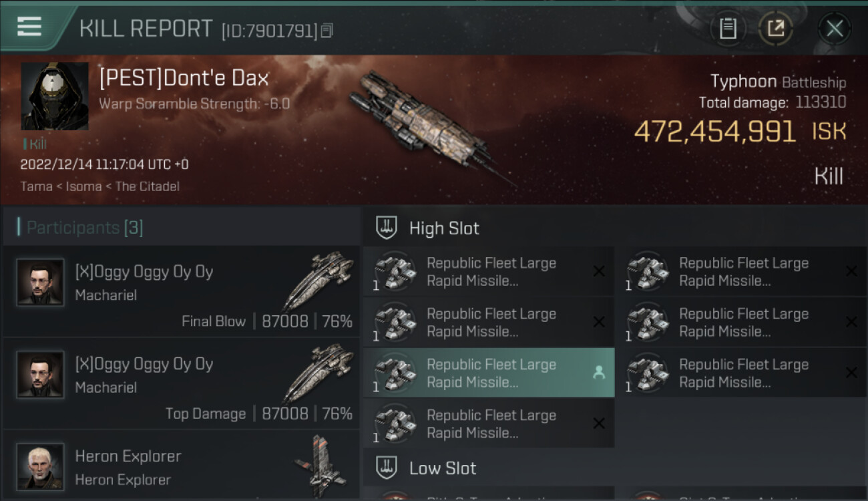Open Heron Explorer participant entry

click(180, 466)
